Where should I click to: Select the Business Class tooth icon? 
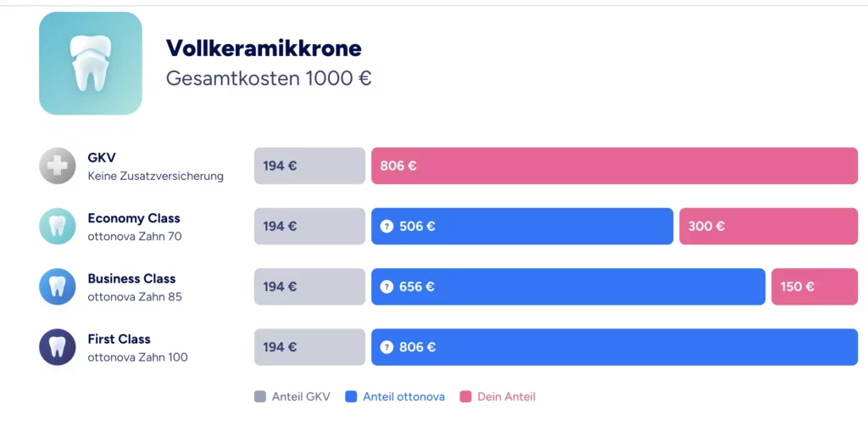pyautogui.click(x=58, y=286)
